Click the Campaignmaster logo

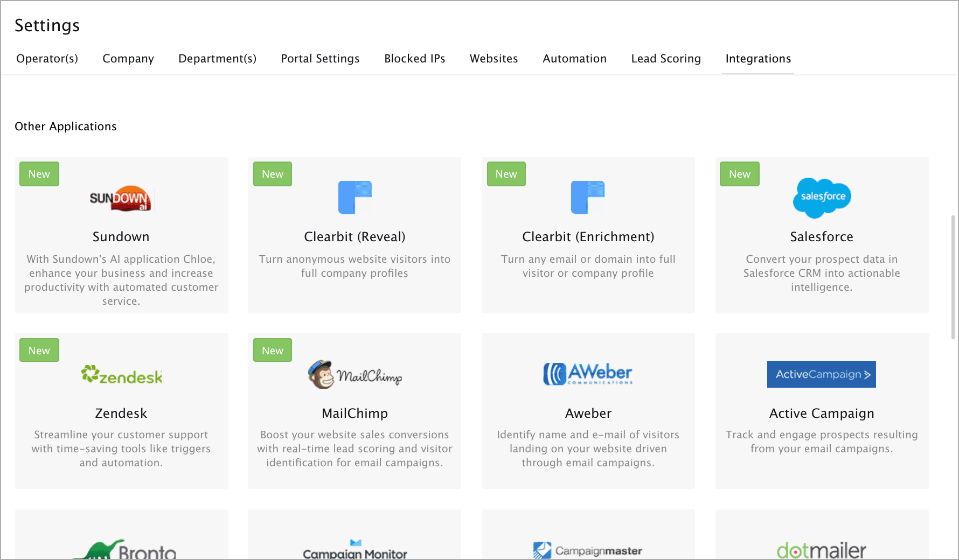(588, 550)
